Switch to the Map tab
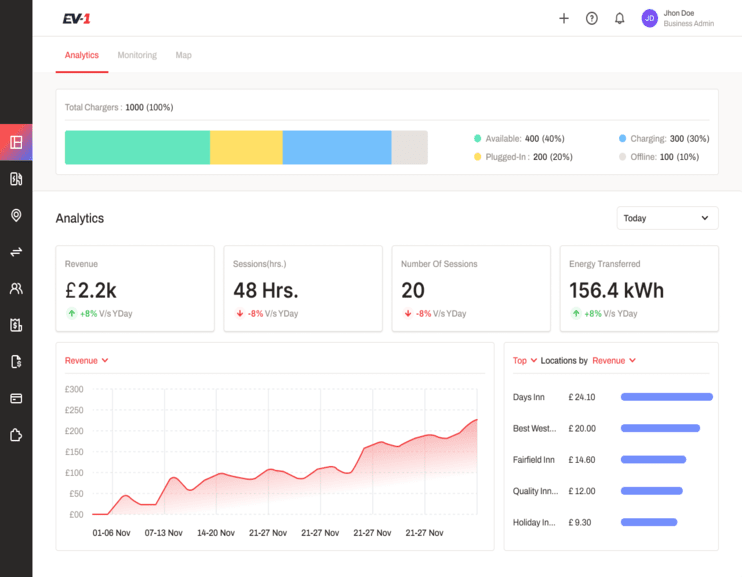742x577 pixels. (x=184, y=55)
